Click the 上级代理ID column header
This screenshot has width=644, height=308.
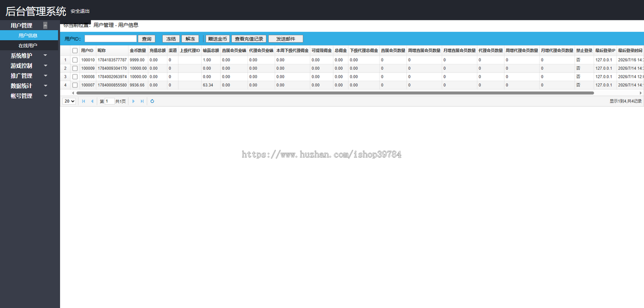pos(190,50)
